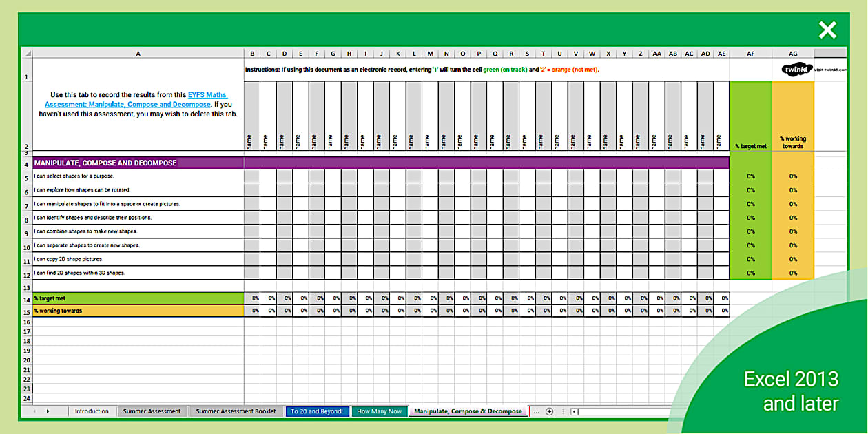868x434 pixels.
Task: Select column header B
Action: (x=252, y=53)
